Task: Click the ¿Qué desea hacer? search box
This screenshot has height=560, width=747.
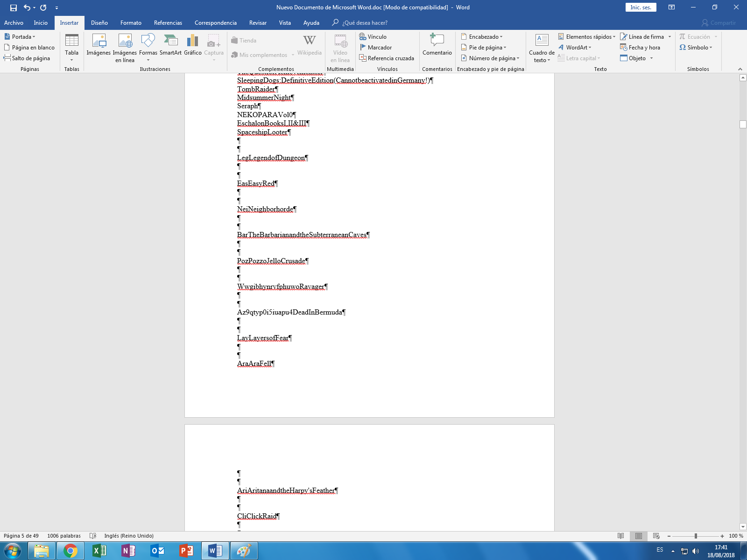Action: point(360,23)
